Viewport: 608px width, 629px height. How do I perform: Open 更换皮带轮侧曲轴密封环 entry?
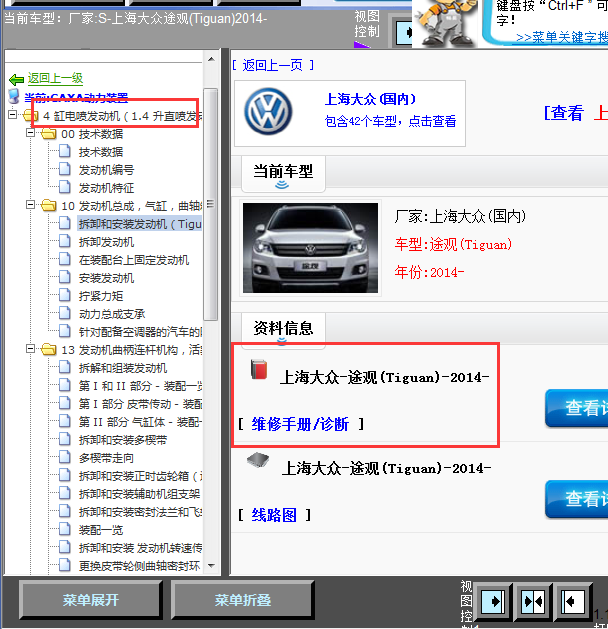139,566
